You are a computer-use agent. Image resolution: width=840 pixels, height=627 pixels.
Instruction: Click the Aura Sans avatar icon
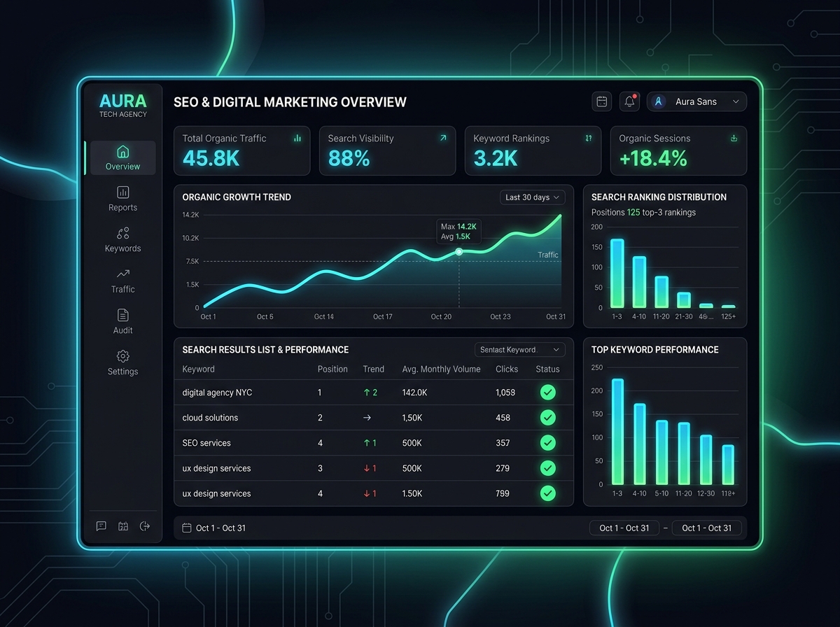coord(658,101)
